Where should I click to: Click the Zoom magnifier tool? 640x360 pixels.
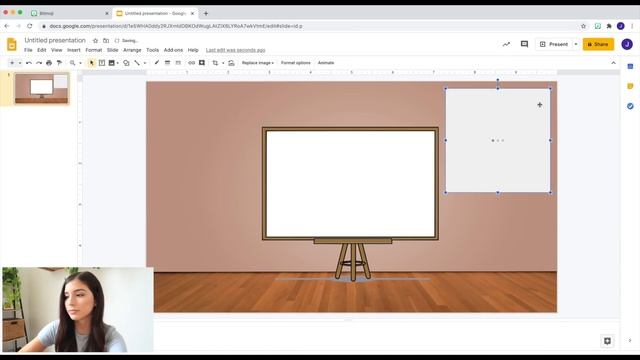point(72,63)
